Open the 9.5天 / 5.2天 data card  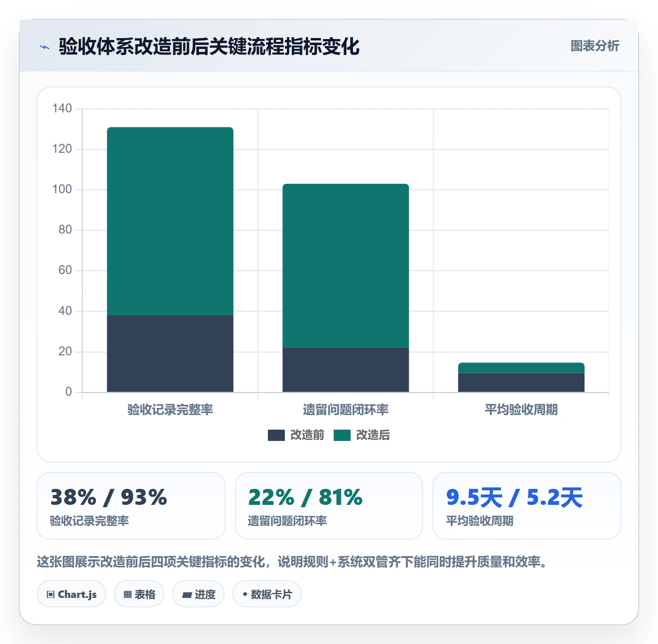(527, 506)
